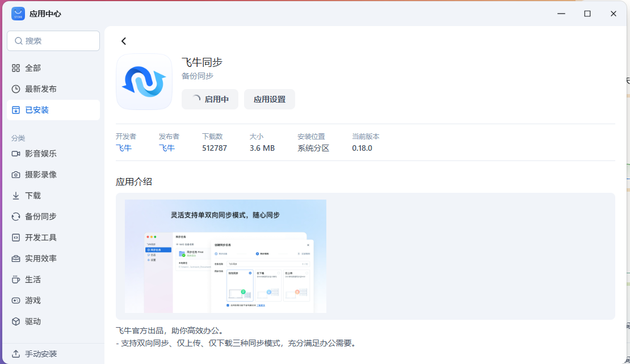Click the 飞牛同步 app logo
The width and height of the screenshot is (630, 364).
pos(144,82)
